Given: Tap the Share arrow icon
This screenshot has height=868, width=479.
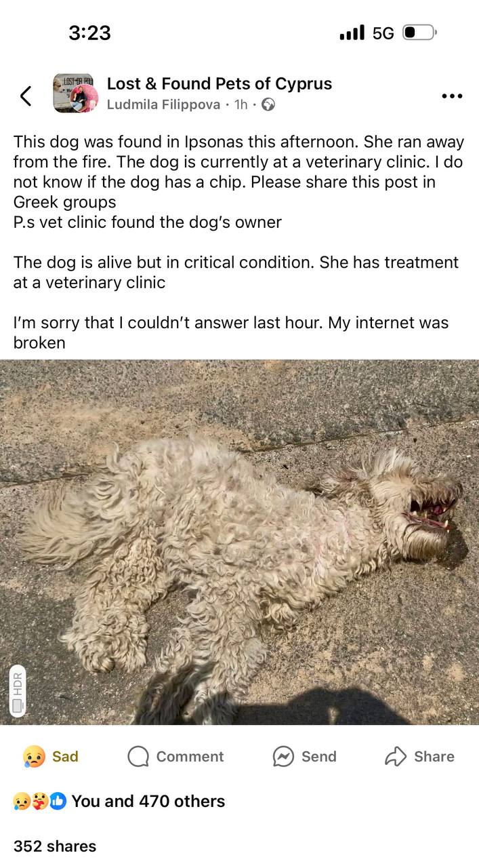Looking at the screenshot, I should tap(396, 756).
